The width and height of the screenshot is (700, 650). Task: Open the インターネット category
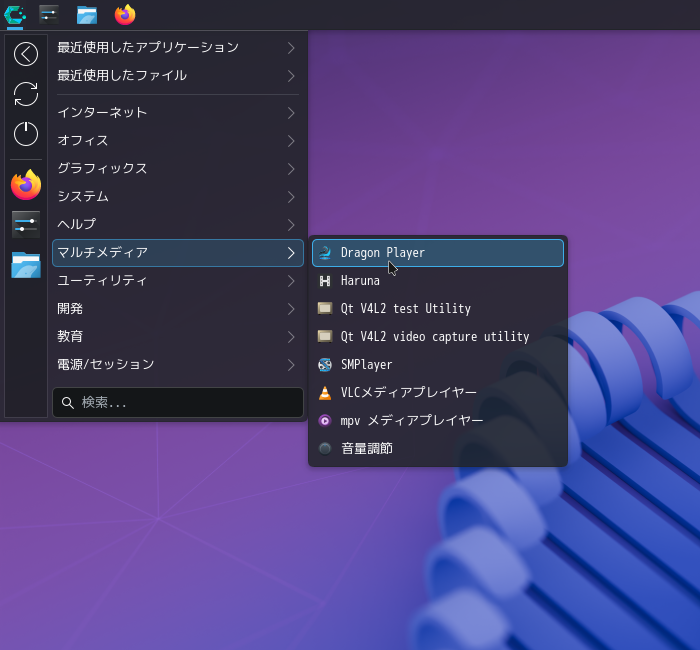pos(178,113)
